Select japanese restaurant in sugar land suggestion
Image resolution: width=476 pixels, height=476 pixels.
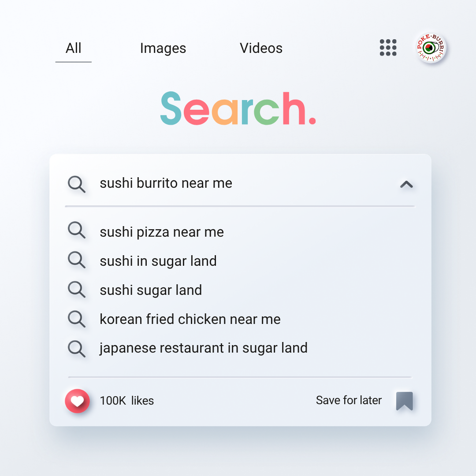click(204, 348)
